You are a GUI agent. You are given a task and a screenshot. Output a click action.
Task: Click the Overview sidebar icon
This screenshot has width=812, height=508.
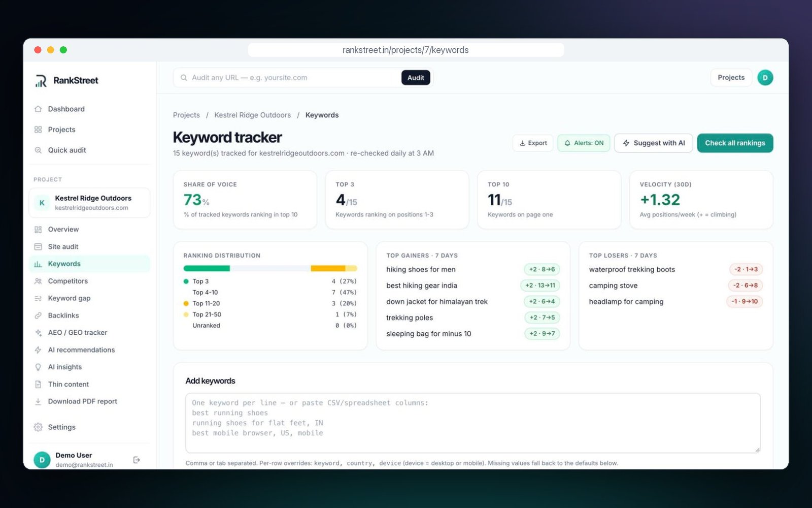tap(38, 230)
